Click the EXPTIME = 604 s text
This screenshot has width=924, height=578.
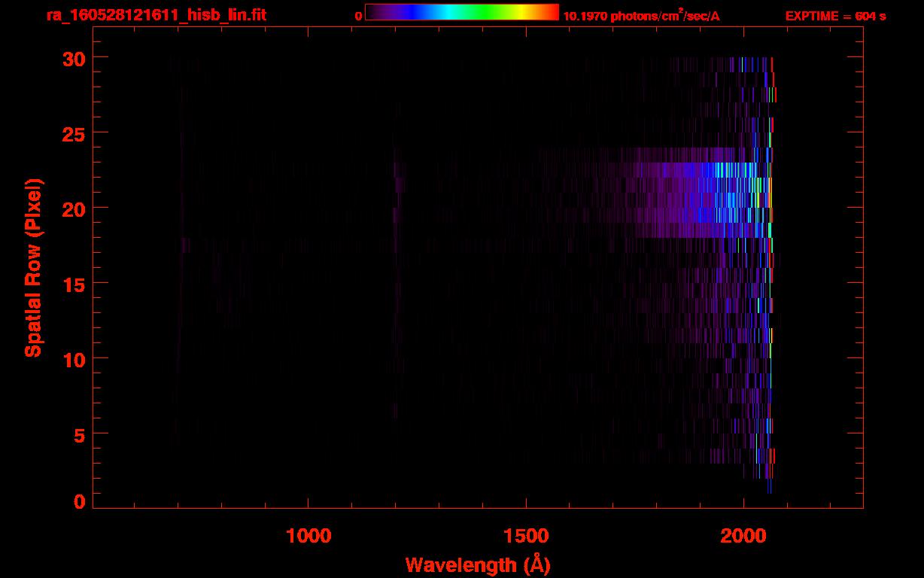coord(835,16)
